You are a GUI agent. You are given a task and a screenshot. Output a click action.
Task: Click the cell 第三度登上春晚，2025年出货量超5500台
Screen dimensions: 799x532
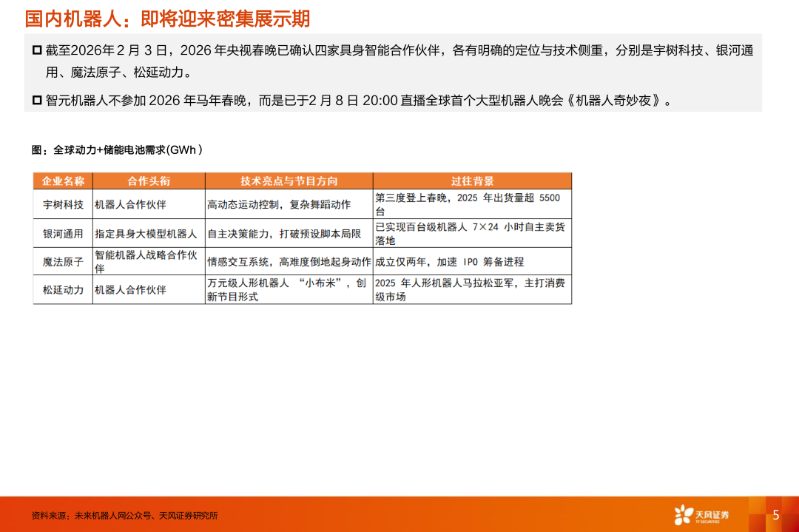pos(472,204)
